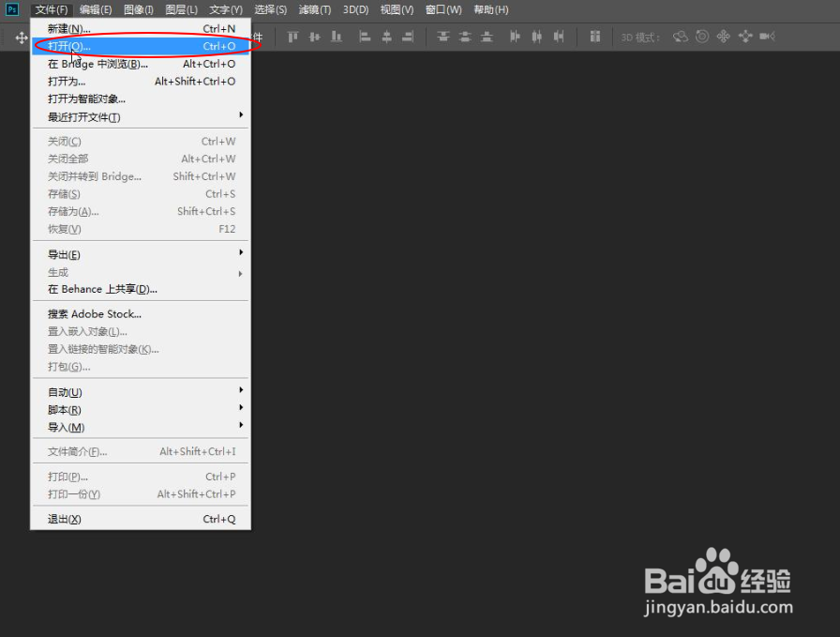Expand the 脚本(R) submenu

tap(141, 410)
